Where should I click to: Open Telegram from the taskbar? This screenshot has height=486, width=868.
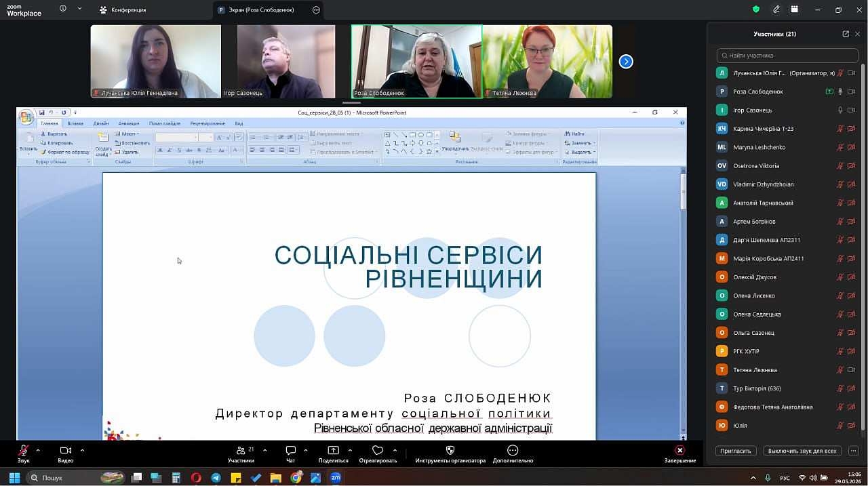(x=216, y=478)
